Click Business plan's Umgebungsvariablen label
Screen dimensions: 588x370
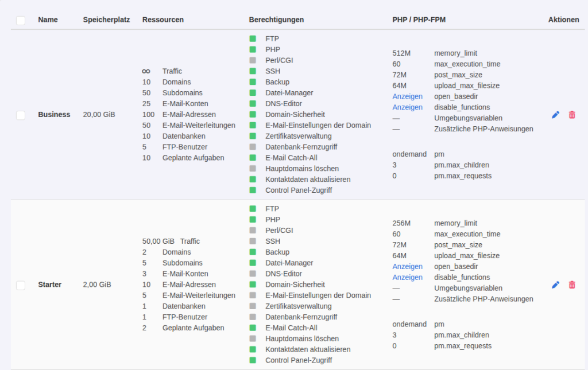coord(468,118)
